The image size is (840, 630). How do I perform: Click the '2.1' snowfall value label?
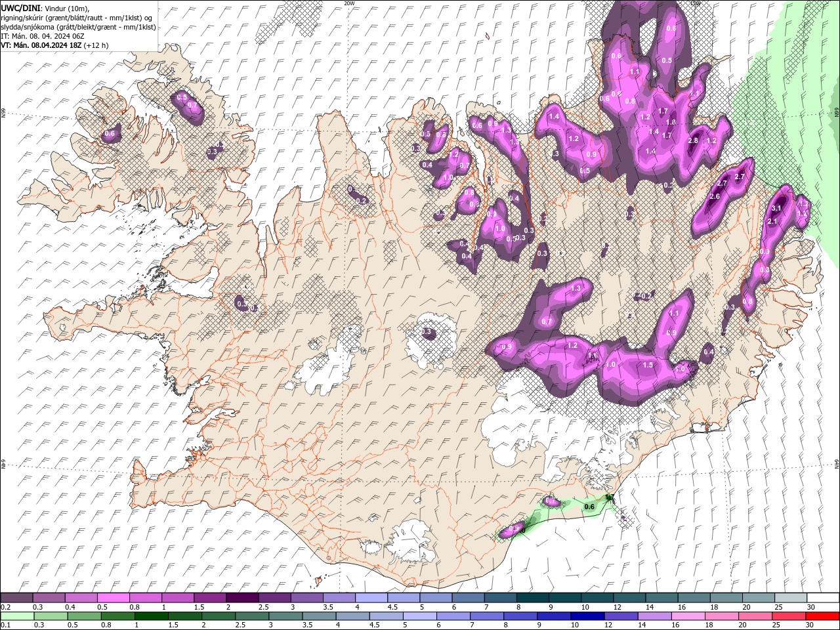click(772, 222)
